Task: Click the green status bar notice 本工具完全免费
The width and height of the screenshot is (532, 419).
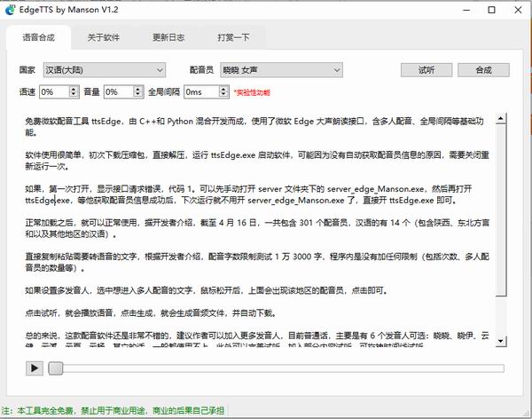Action: (113, 410)
